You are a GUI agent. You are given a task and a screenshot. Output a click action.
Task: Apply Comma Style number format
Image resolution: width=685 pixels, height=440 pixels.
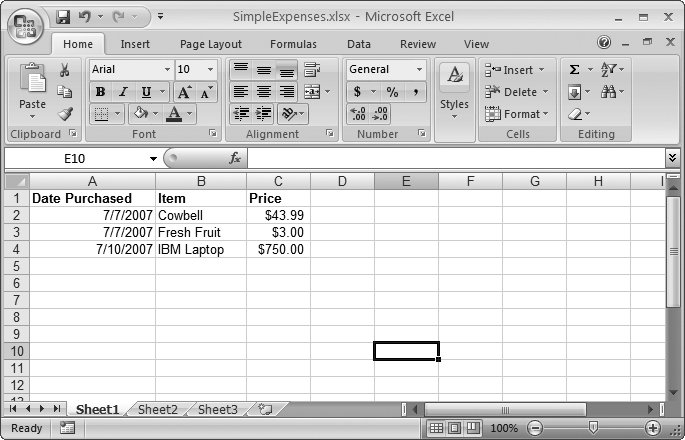[415, 92]
